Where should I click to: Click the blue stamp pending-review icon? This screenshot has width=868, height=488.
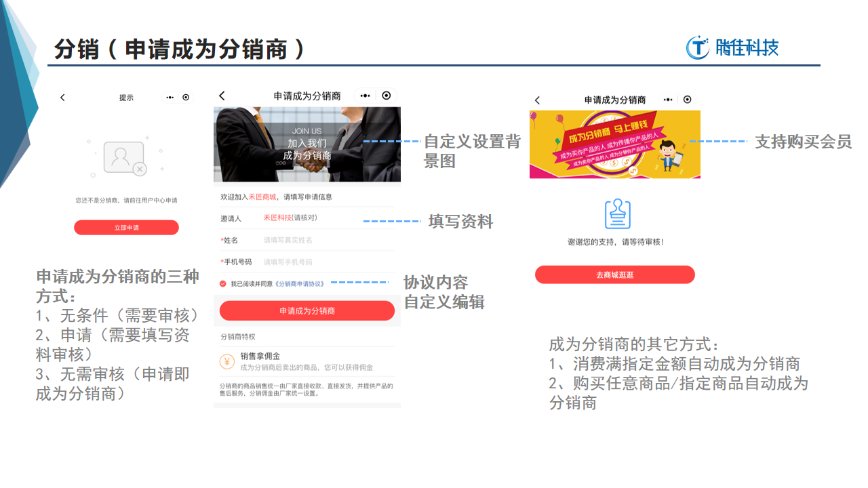tap(617, 214)
